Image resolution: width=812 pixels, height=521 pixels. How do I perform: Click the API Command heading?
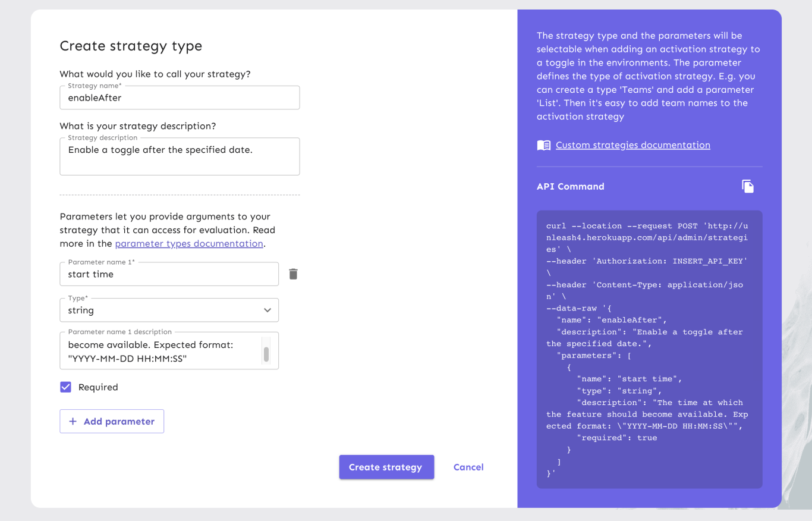coord(570,186)
